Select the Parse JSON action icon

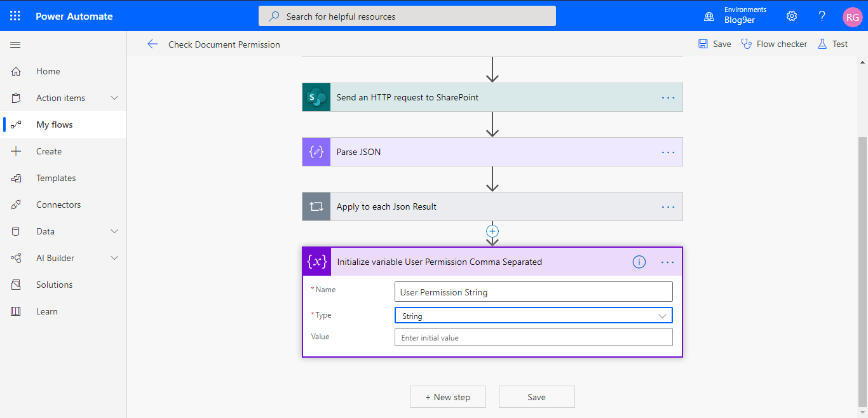[x=316, y=152]
